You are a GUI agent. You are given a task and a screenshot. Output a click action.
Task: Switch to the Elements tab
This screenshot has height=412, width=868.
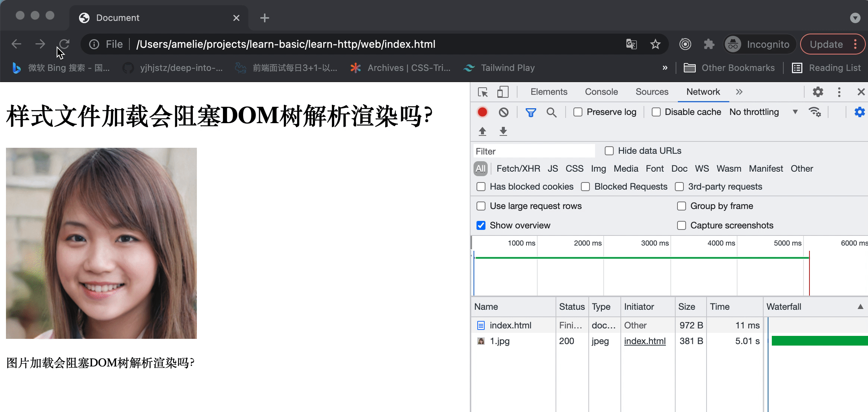pos(548,92)
